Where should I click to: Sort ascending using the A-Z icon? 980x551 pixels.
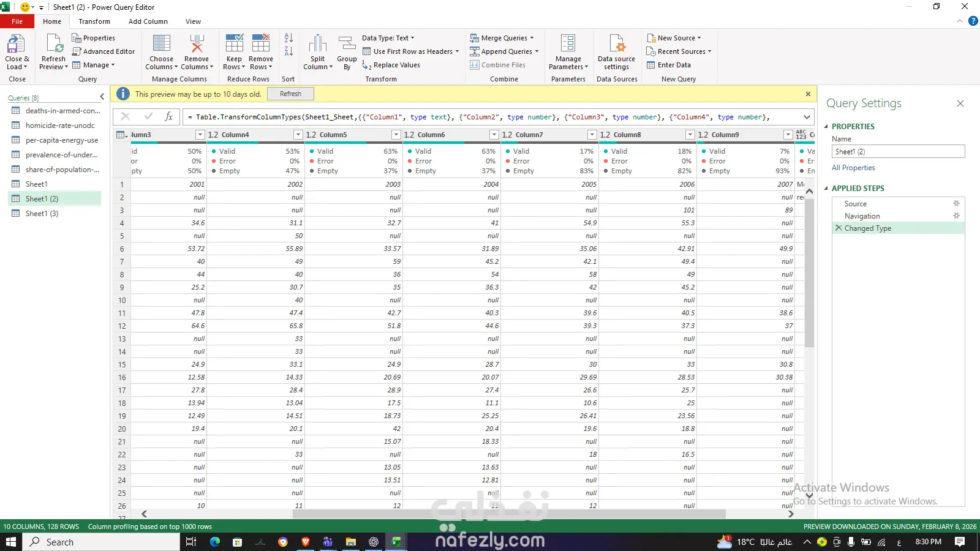click(x=288, y=38)
